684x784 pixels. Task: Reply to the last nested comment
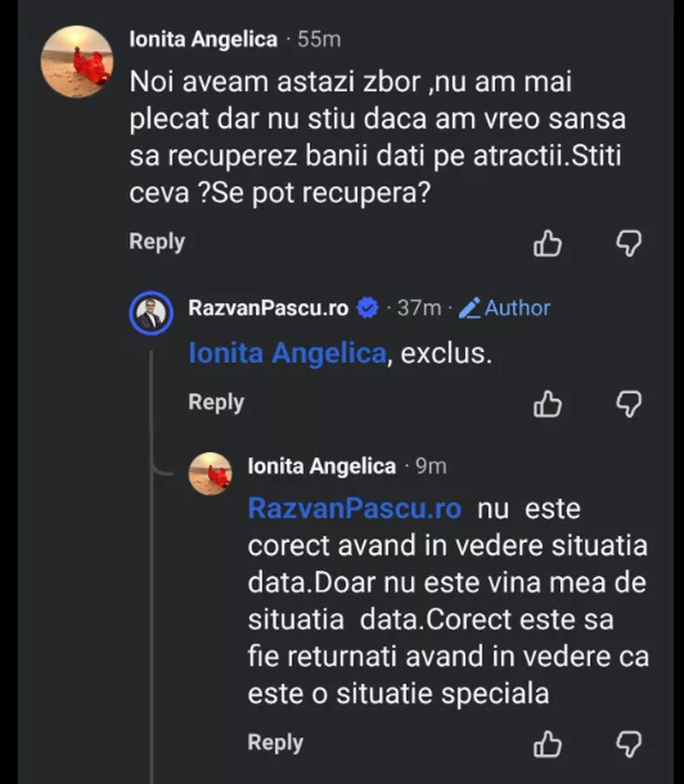275,743
